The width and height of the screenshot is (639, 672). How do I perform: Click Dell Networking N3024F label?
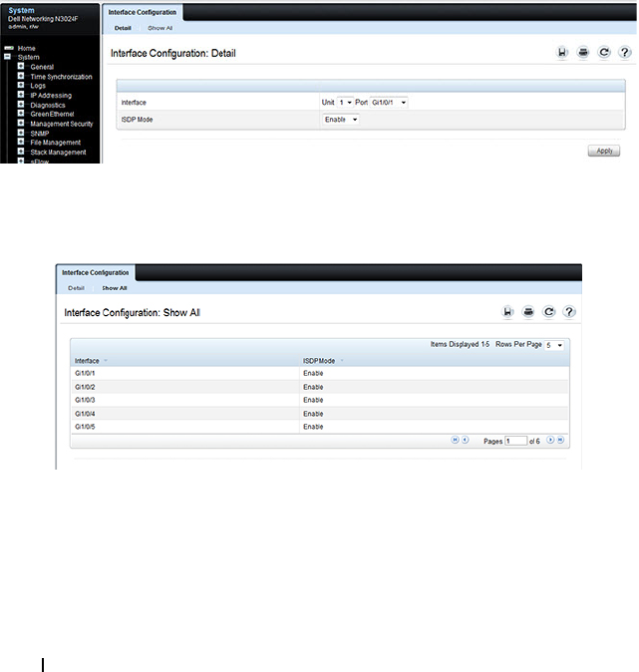pos(43,19)
